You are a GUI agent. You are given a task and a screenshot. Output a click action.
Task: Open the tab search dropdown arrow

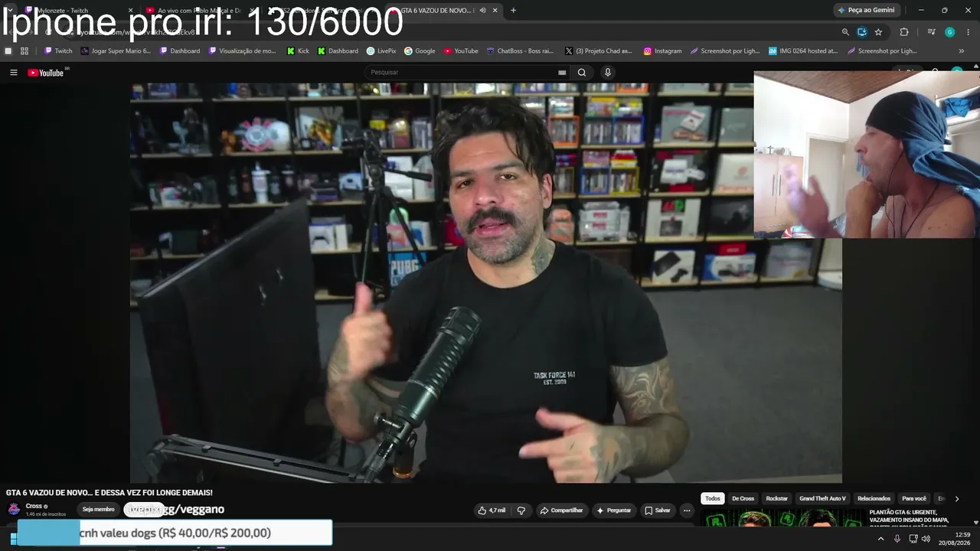pyautogui.click(x=10, y=11)
